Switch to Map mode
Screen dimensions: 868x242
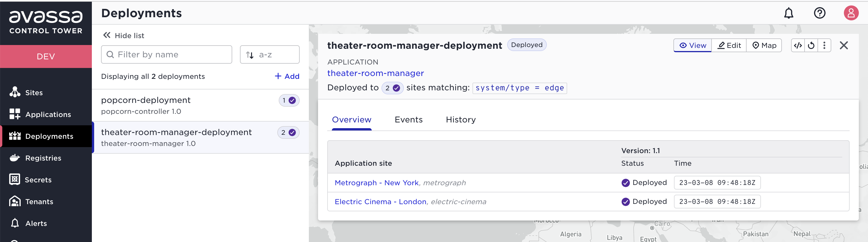tap(764, 45)
